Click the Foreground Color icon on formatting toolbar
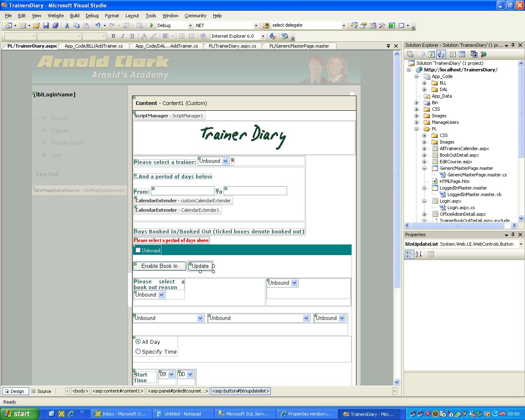 point(144,36)
